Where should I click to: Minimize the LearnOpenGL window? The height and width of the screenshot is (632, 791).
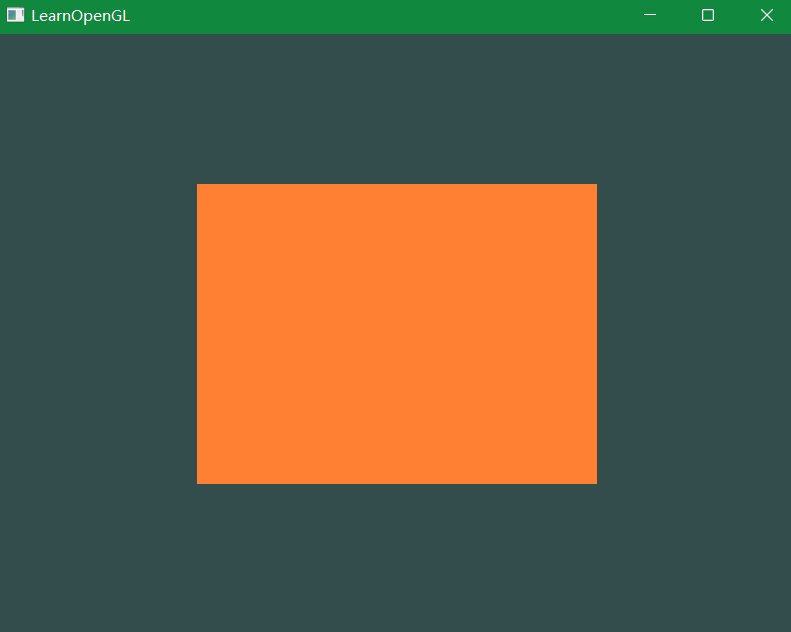click(x=650, y=15)
